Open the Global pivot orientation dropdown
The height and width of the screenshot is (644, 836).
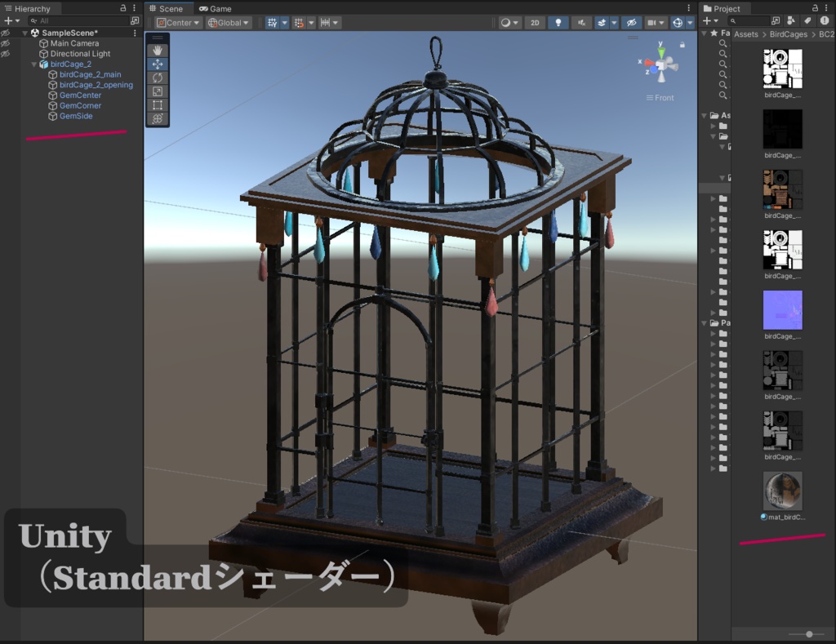coord(229,22)
